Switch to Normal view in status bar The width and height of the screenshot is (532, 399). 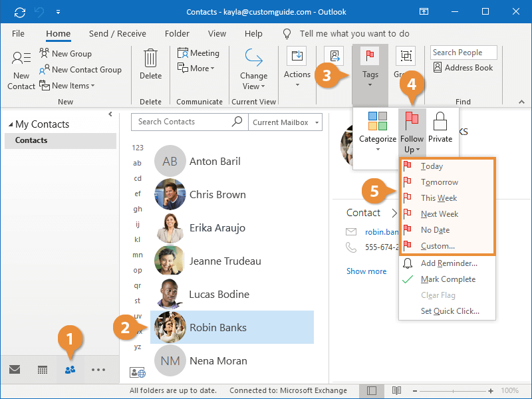(x=372, y=390)
